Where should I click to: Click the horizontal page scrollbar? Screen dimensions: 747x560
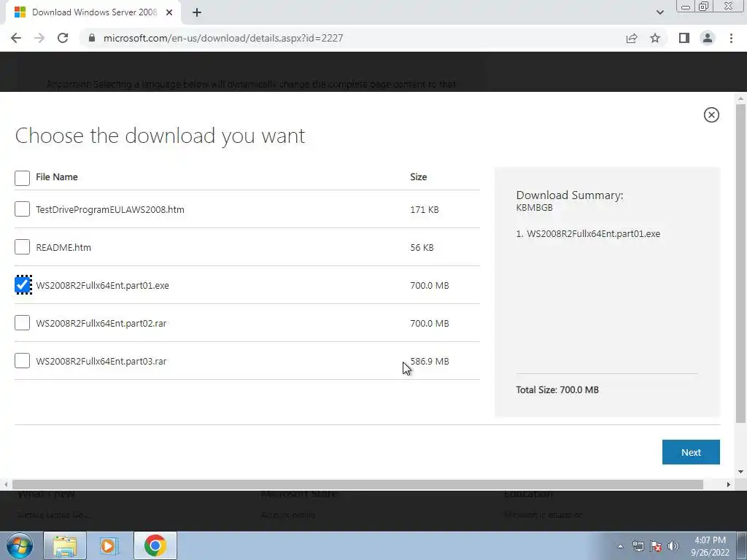point(357,484)
